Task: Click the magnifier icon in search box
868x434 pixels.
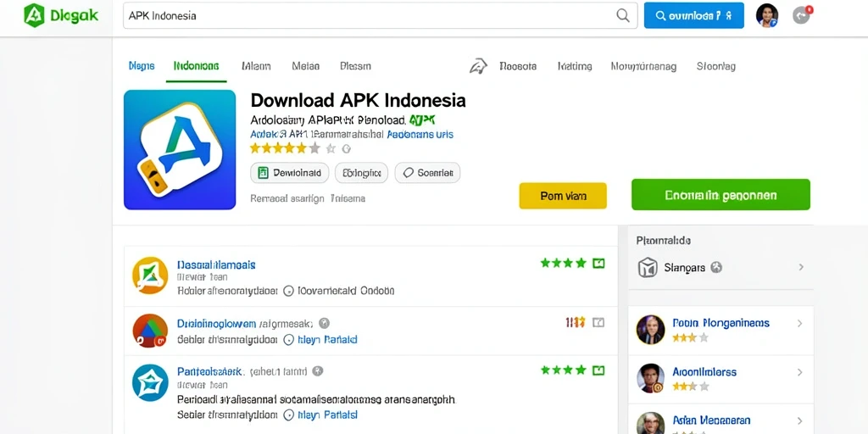Action: [623, 15]
